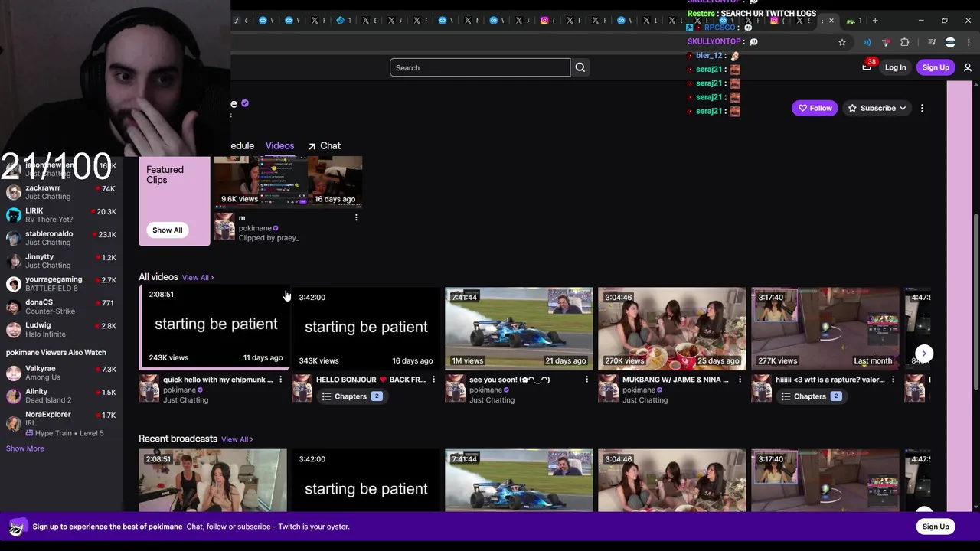This screenshot has height=551, width=980.
Task: Open NoraExplorer channel avatar in sidebar
Action: 14,422
